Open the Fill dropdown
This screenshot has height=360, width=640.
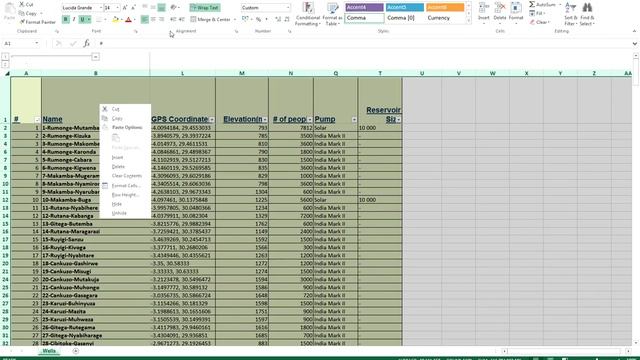pos(538,13)
